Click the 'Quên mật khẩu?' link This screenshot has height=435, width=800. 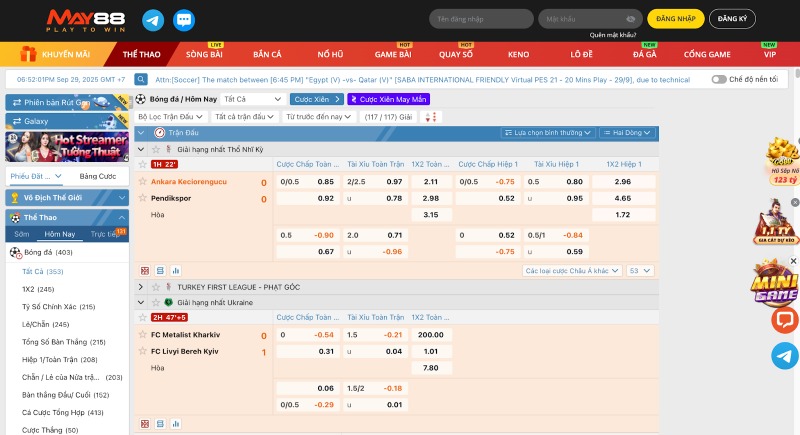point(613,35)
